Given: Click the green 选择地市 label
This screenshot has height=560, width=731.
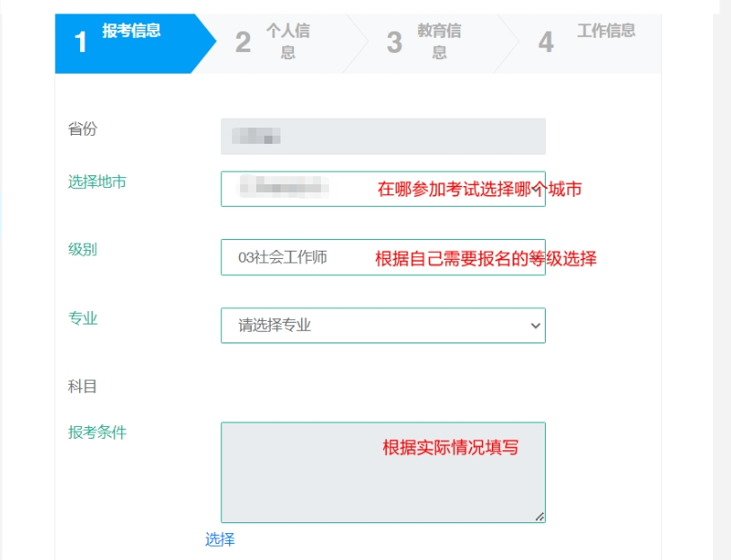Looking at the screenshot, I should tap(97, 182).
